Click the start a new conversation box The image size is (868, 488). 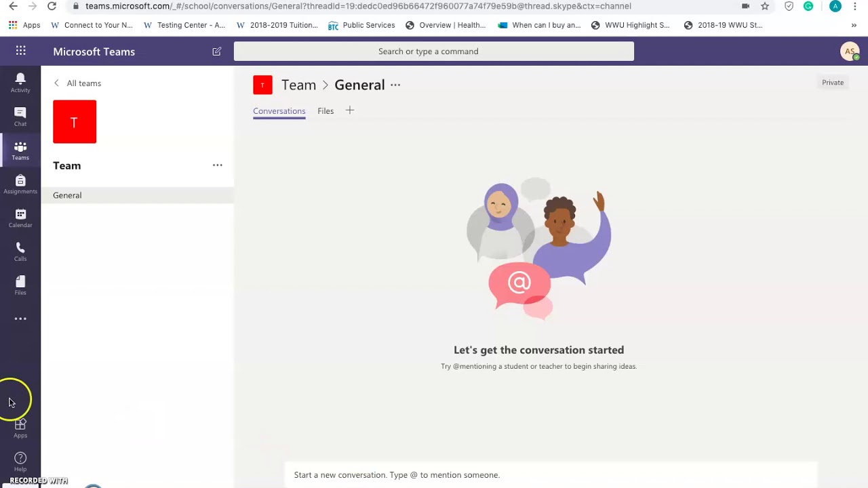coord(552,474)
